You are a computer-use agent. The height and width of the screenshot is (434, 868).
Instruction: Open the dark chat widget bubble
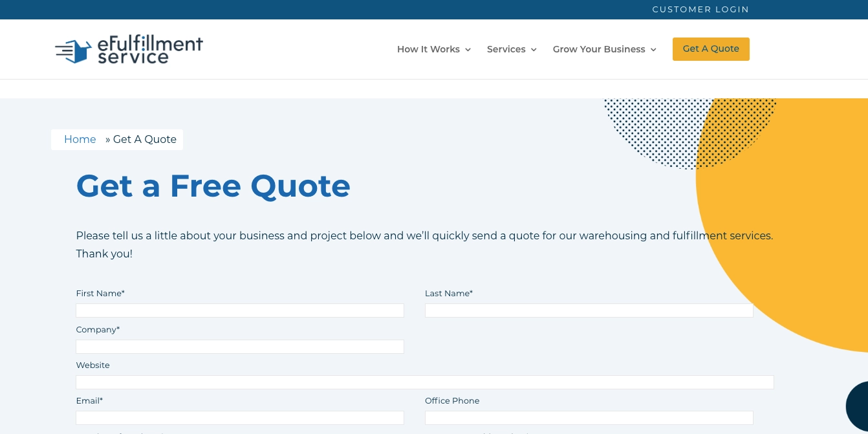pos(858,406)
